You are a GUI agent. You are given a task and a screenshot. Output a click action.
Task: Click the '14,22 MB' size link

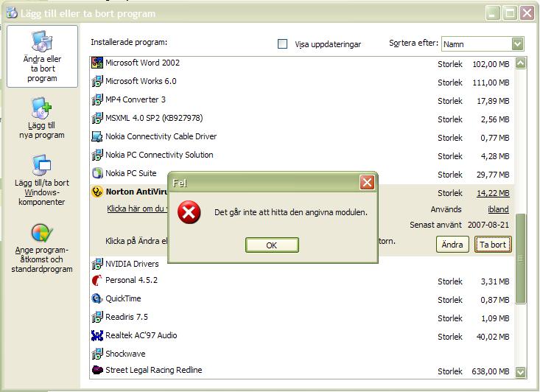point(493,193)
